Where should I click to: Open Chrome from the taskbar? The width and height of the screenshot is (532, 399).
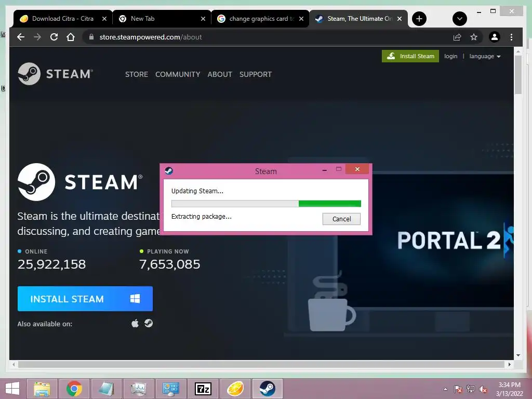(x=74, y=389)
